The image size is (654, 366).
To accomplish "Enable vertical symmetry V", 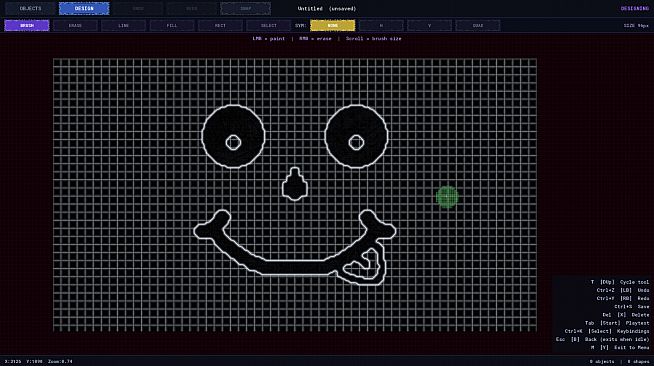I will [430, 25].
